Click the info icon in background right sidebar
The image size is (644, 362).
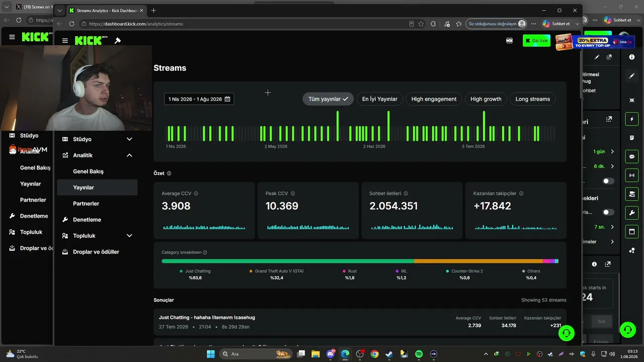click(632, 57)
